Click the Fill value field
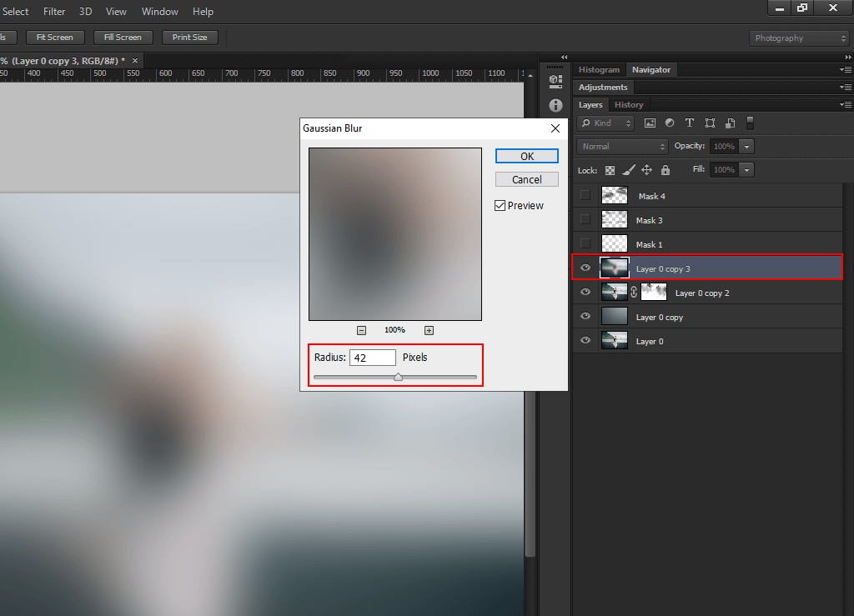This screenshot has width=854, height=616. pos(725,170)
